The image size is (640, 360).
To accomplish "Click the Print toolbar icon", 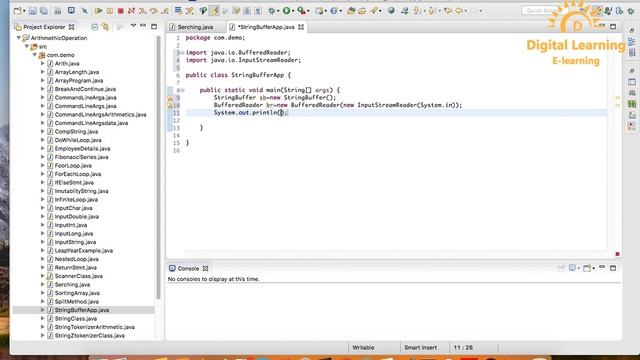I will click(58, 11).
